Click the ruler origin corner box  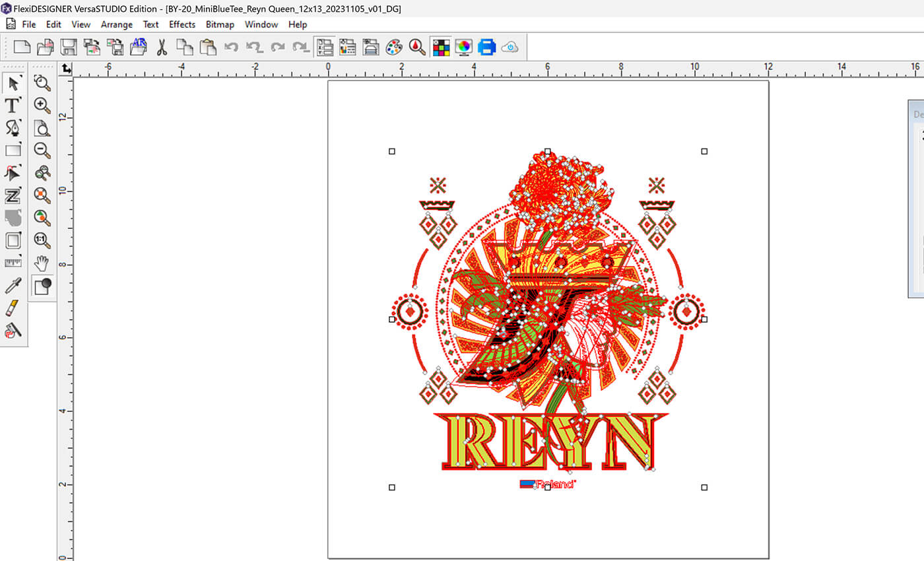click(66, 69)
